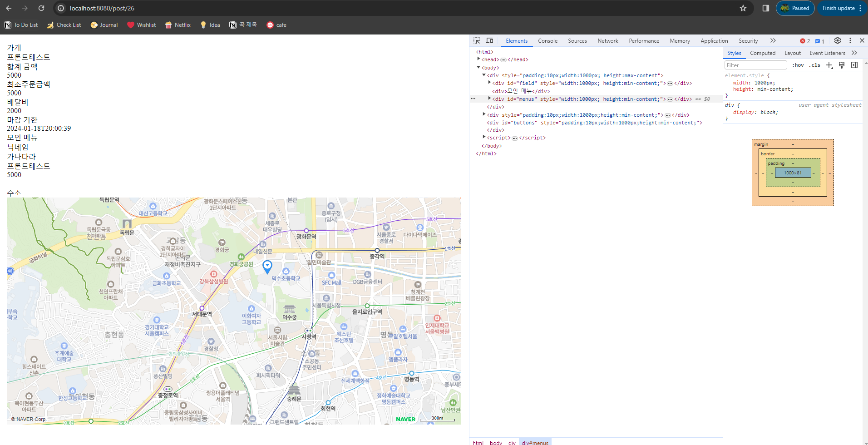Go back with the browser back arrow

9,8
